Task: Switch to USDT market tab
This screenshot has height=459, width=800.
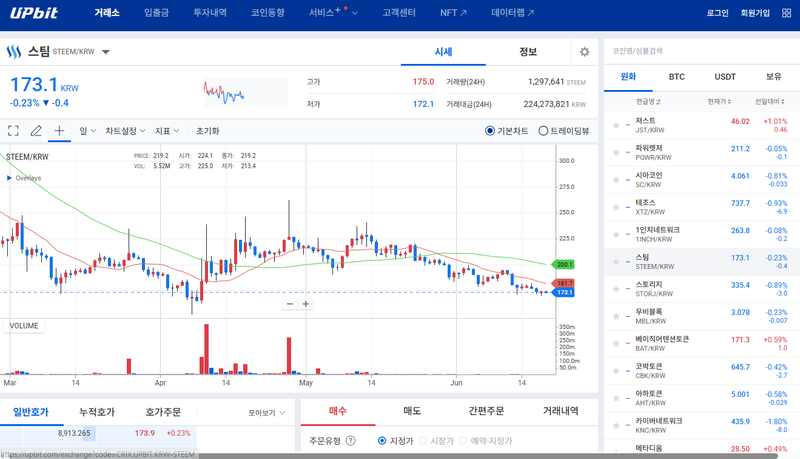Action: click(x=725, y=76)
